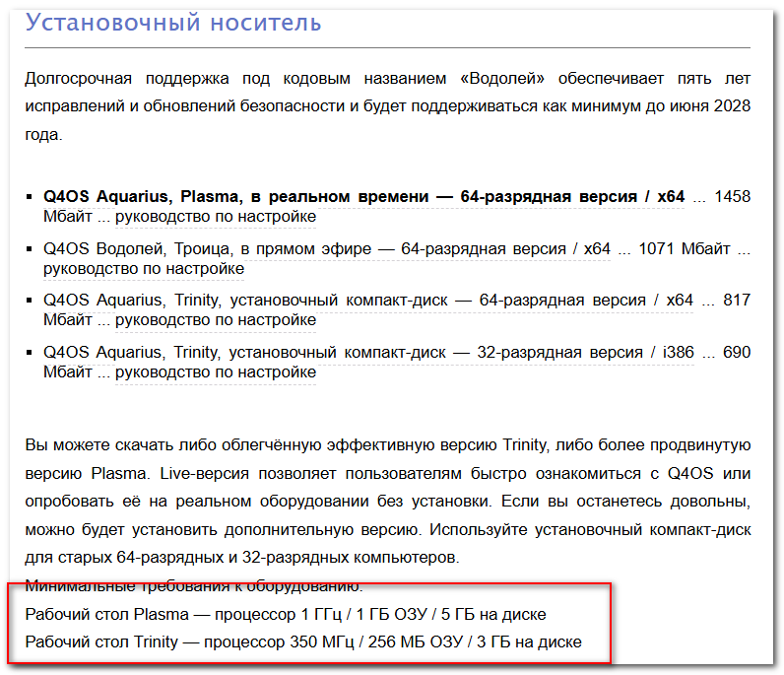This screenshot has width=784, height=675.
Task: Click the 690 file size value
Action: [x=737, y=353]
